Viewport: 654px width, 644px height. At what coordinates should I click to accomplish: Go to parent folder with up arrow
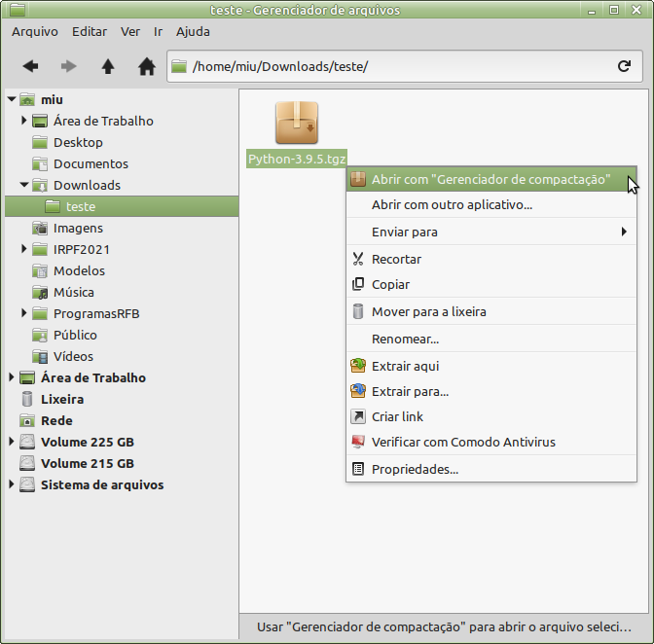pos(108,66)
